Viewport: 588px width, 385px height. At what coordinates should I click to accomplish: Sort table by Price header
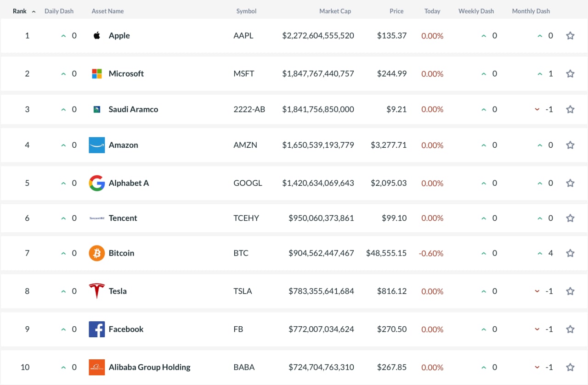tap(396, 11)
